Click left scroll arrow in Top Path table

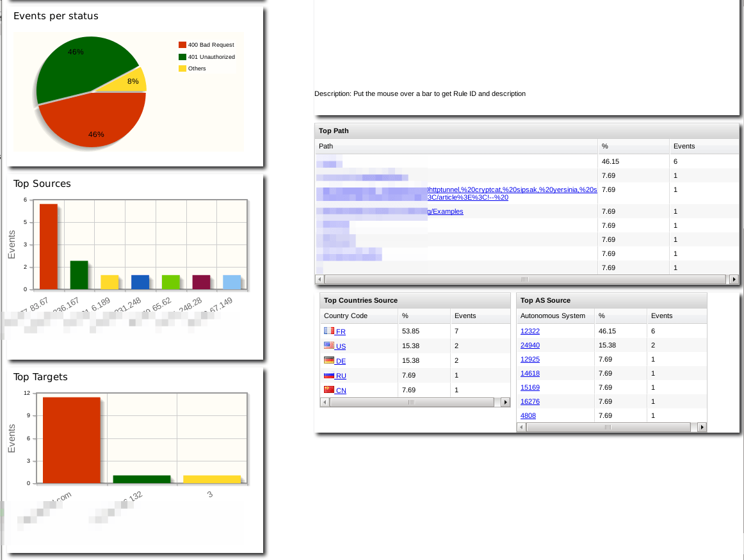click(320, 280)
